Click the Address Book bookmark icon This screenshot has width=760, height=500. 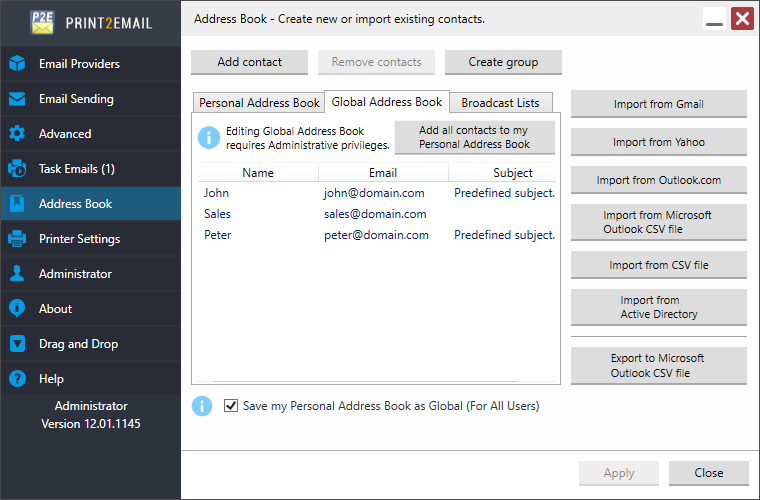[17, 203]
